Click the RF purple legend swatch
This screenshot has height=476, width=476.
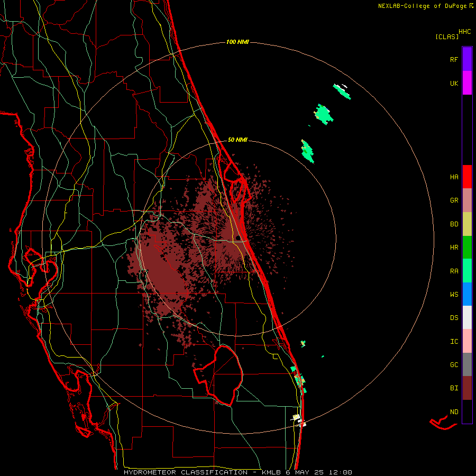pyautogui.click(x=467, y=59)
